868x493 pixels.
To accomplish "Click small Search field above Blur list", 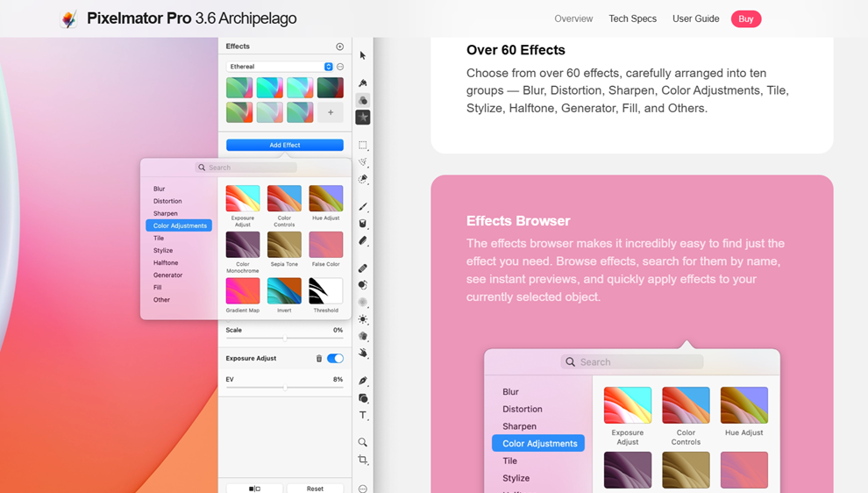I will click(x=245, y=168).
